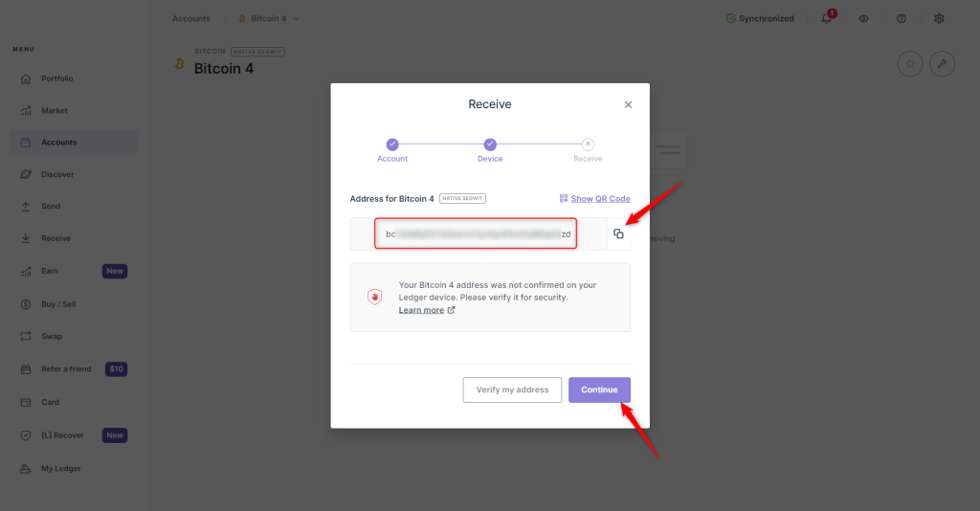Select Swap from the menu
This screenshot has width=980, height=511.
(x=51, y=337)
